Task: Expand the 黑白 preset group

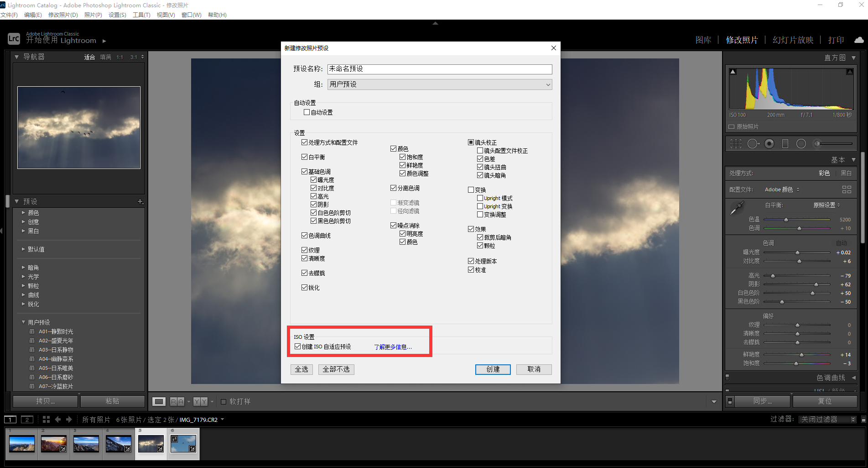Action: tap(23, 231)
